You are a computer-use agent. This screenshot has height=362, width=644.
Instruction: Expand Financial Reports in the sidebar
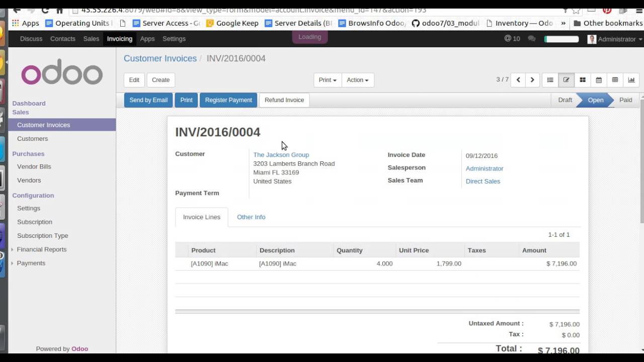(41, 249)
